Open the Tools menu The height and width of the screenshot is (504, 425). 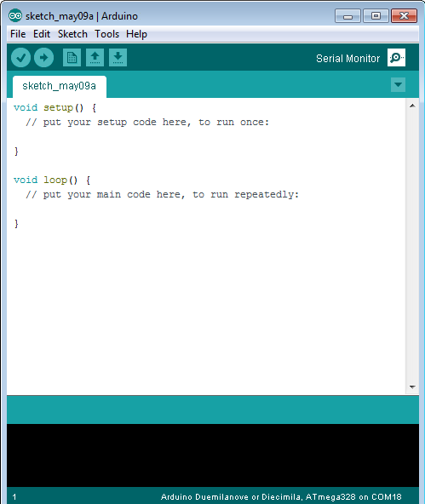106,34
